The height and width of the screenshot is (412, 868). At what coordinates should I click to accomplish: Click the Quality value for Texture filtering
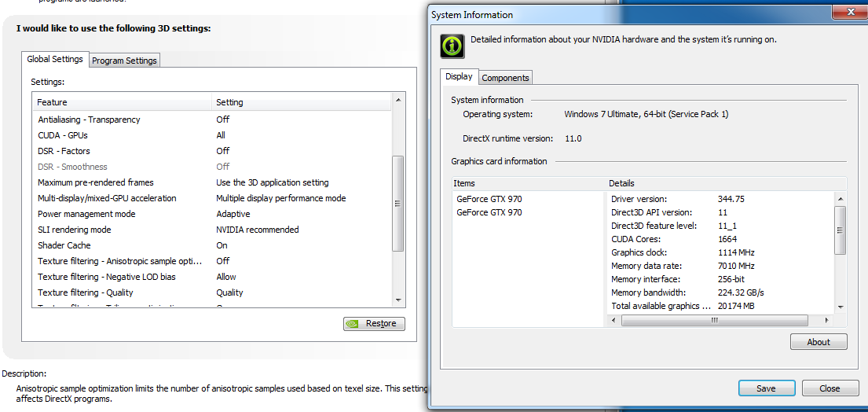pyautogui.click(x=229, y=292)
